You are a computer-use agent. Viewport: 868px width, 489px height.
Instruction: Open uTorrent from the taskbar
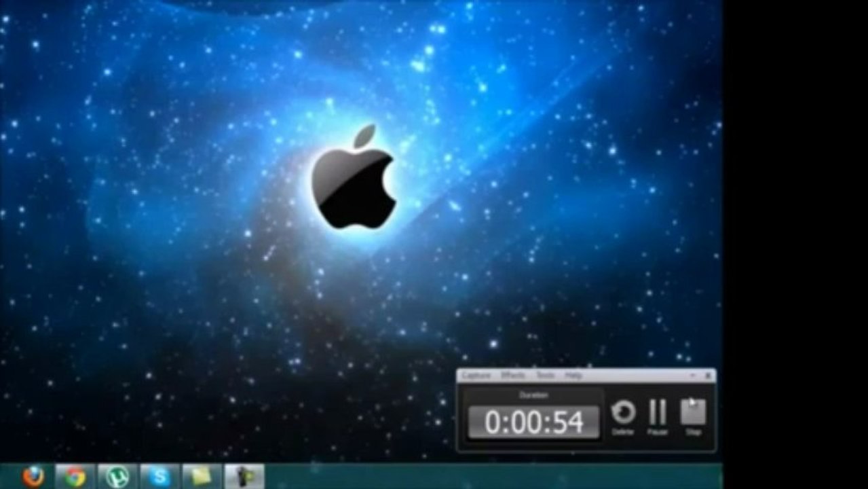point(117,477)
